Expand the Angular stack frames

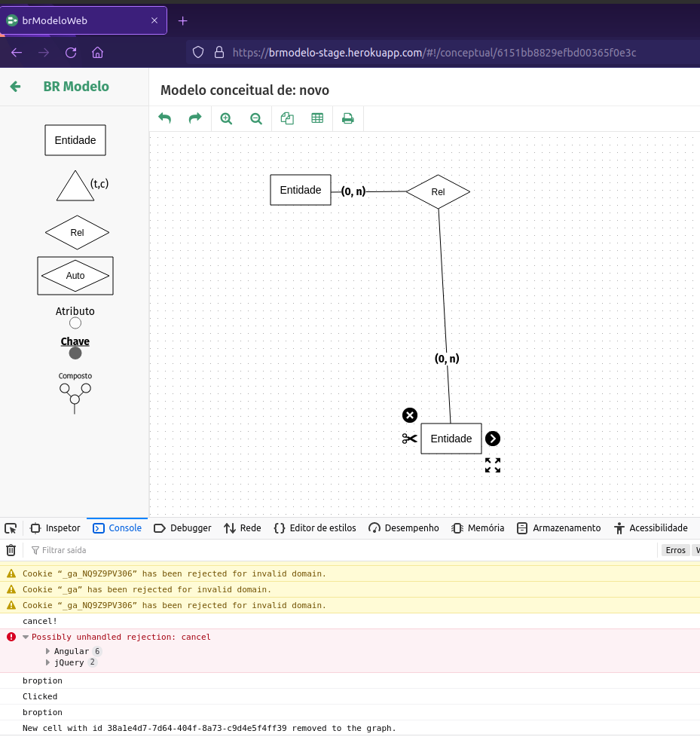coord(47,651)
